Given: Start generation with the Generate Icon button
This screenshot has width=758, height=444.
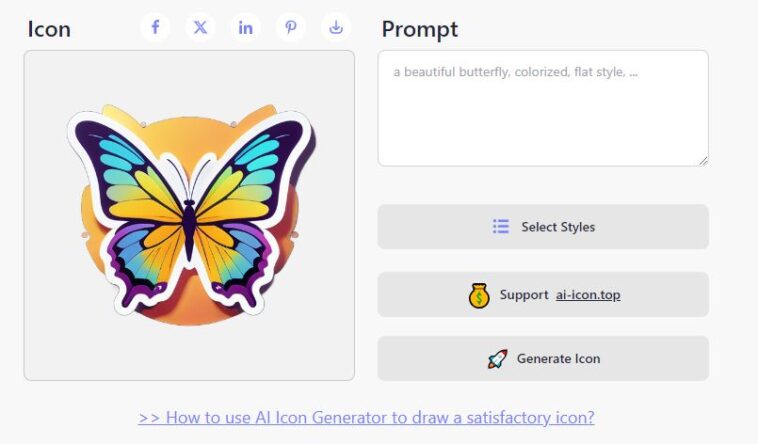Looking at the screenshot, I should tap(543, 358).
